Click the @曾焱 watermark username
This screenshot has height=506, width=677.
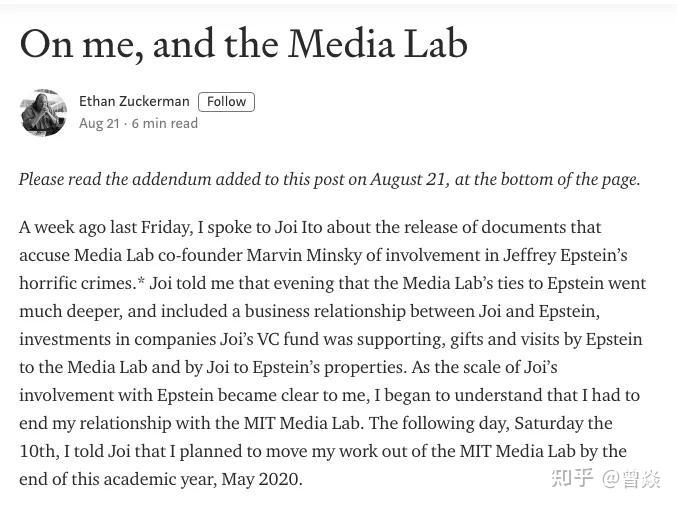[632, 479]
